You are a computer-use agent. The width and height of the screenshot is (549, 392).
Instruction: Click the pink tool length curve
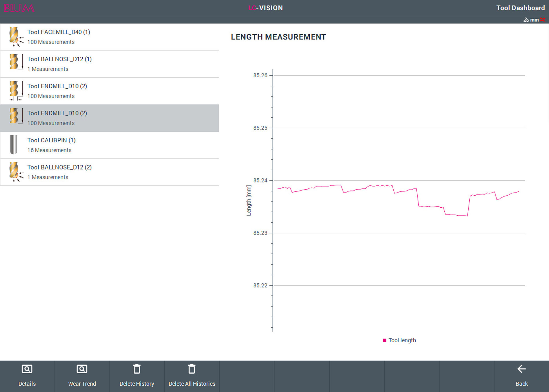click(x=398, y=192)
